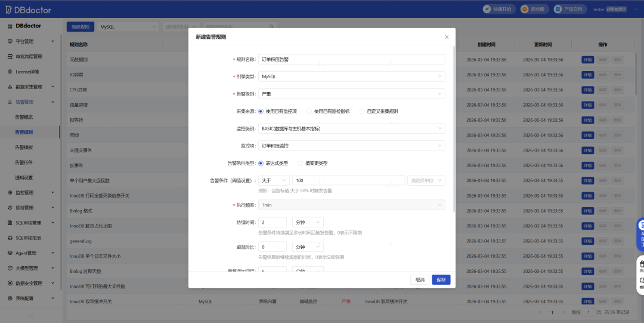Open the 持续时间 分钟 unit dropdown
The height and width of the screenshot is (323, 644).
(x=308, y=222)
